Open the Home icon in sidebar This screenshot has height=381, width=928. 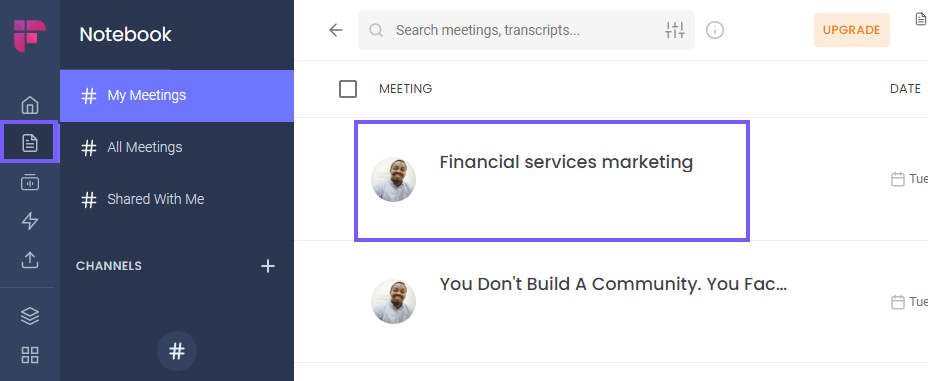coord(30,106)
